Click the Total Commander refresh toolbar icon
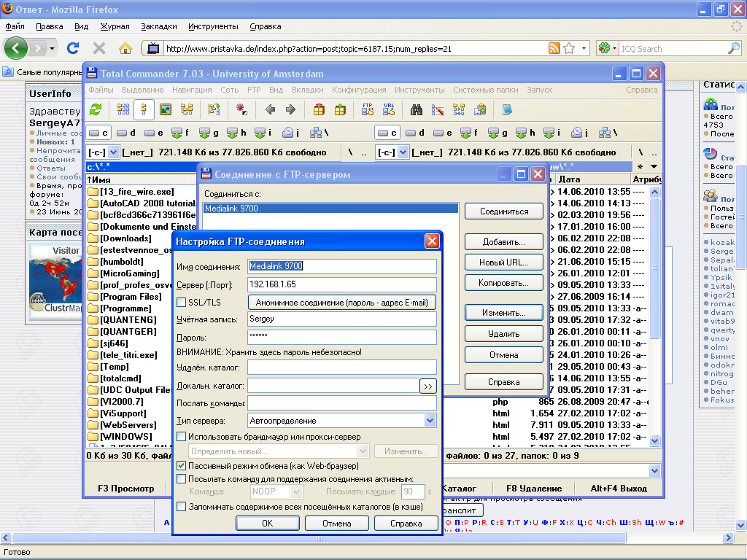The image size is (747, 560). (x=96, y=110)
